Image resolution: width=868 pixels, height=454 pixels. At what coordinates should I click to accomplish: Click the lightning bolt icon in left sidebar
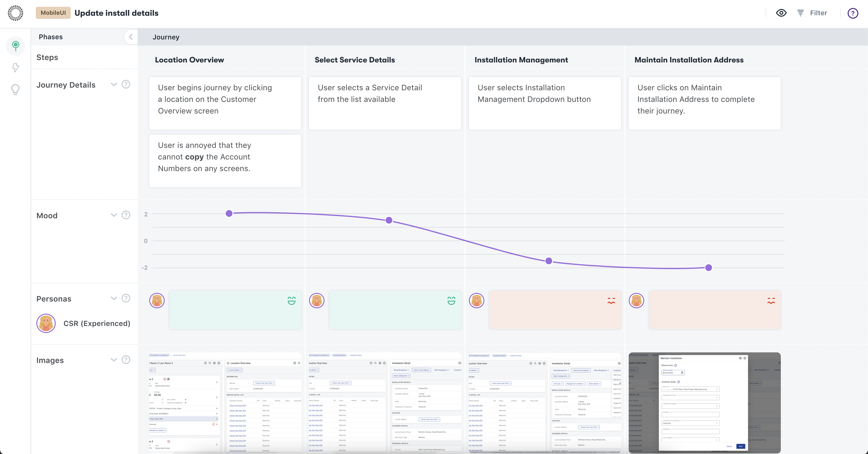15,68
